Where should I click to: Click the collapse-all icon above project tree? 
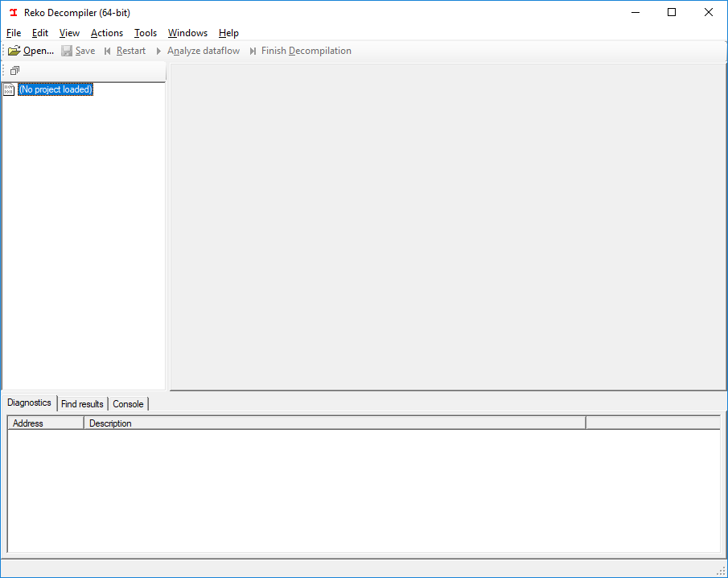point(14,71)
